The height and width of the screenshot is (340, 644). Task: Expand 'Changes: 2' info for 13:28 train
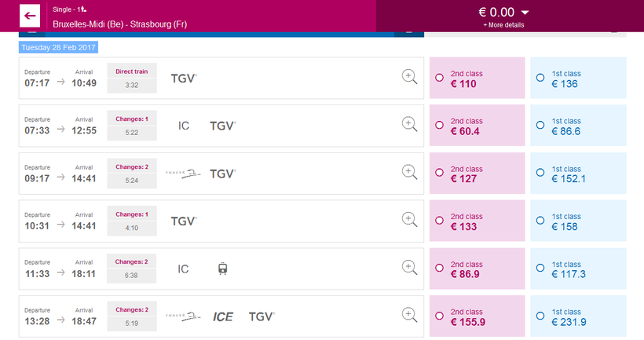coord(132,309)
